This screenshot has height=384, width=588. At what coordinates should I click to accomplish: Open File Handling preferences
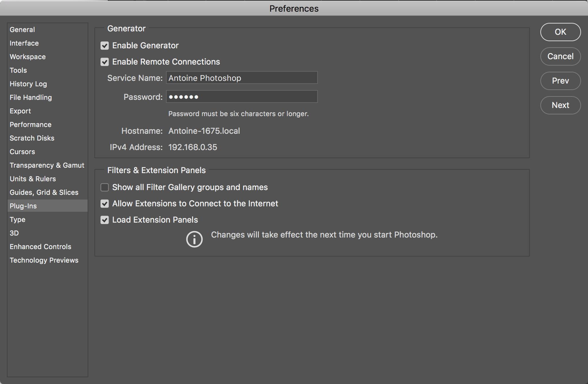31,97
